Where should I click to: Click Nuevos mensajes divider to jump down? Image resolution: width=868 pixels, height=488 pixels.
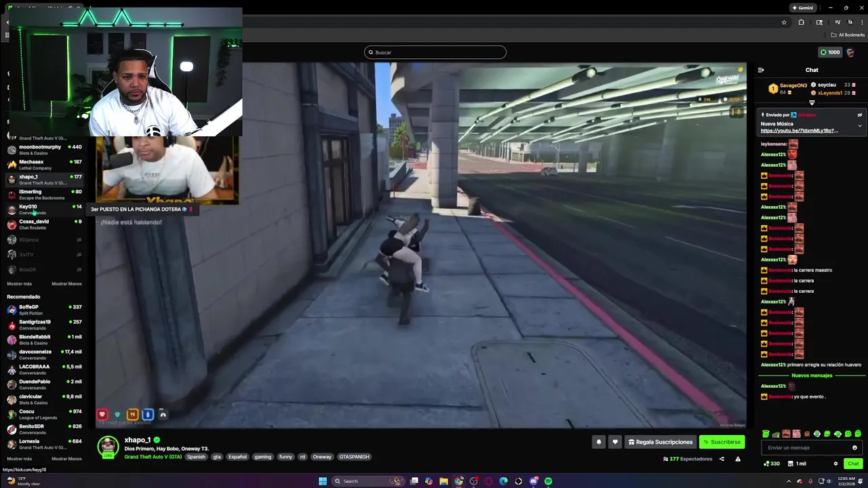(812, 375)
